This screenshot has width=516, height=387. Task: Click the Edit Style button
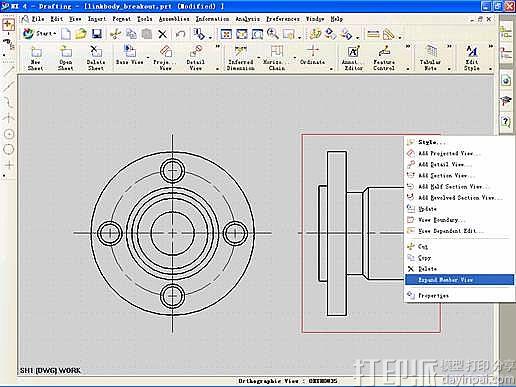tap(472, 58)
